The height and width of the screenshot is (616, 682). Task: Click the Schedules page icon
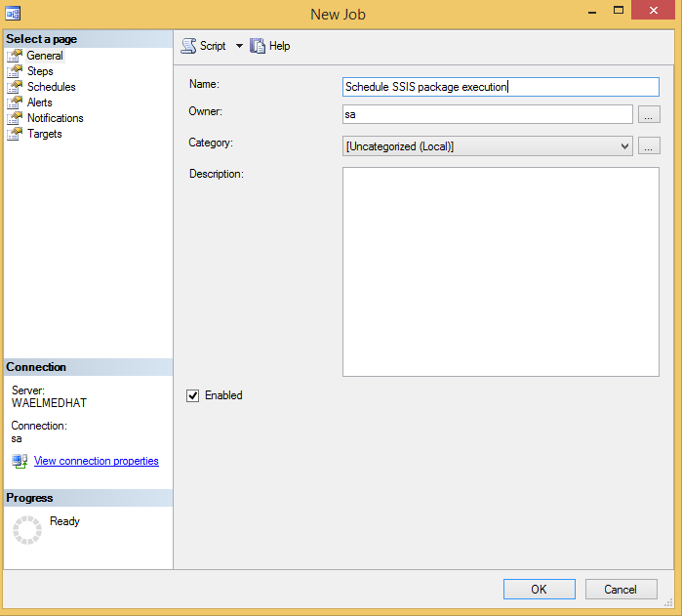[x=15, y=88]
